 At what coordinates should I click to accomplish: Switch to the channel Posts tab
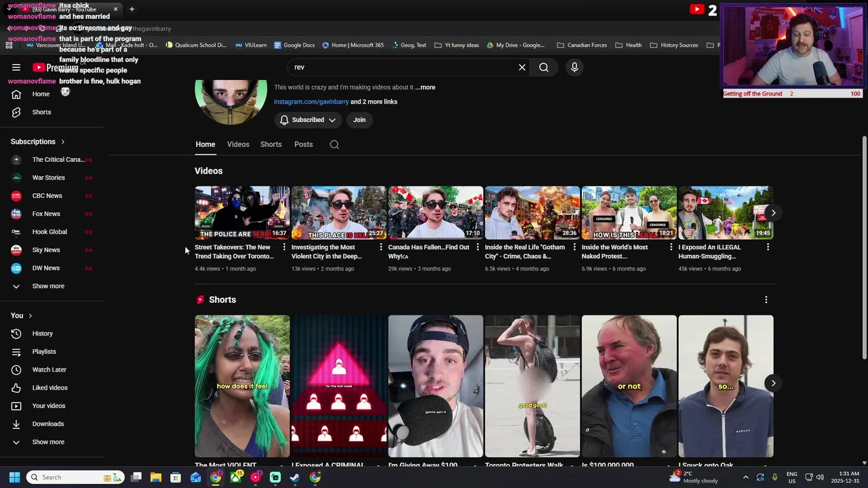[303, 144]
